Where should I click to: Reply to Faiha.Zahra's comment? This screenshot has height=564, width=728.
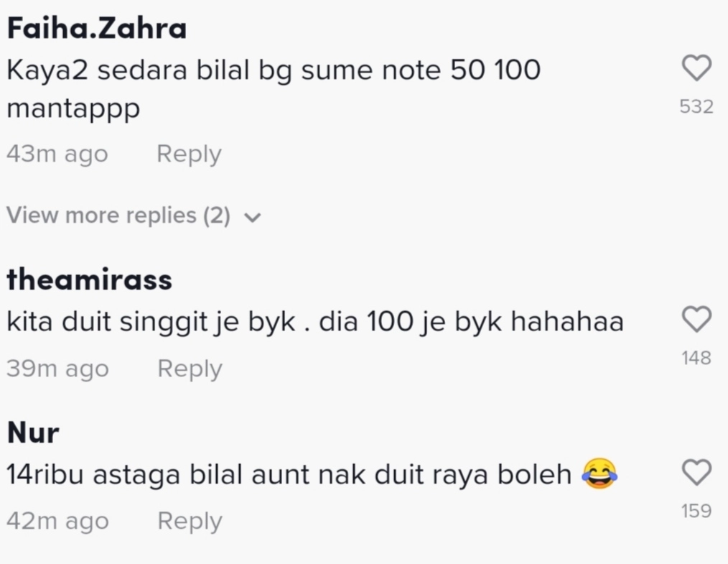(x=189, y=154)
